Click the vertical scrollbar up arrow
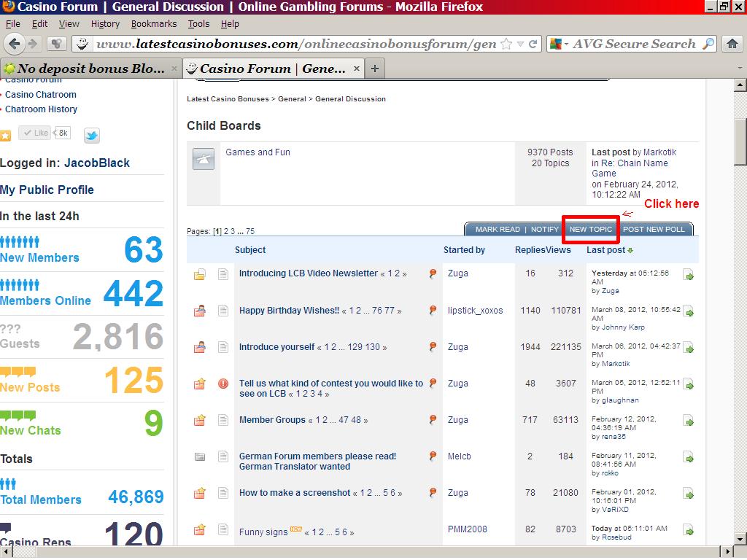The height and width of the screenshot is (560, 747). point(740,86)
